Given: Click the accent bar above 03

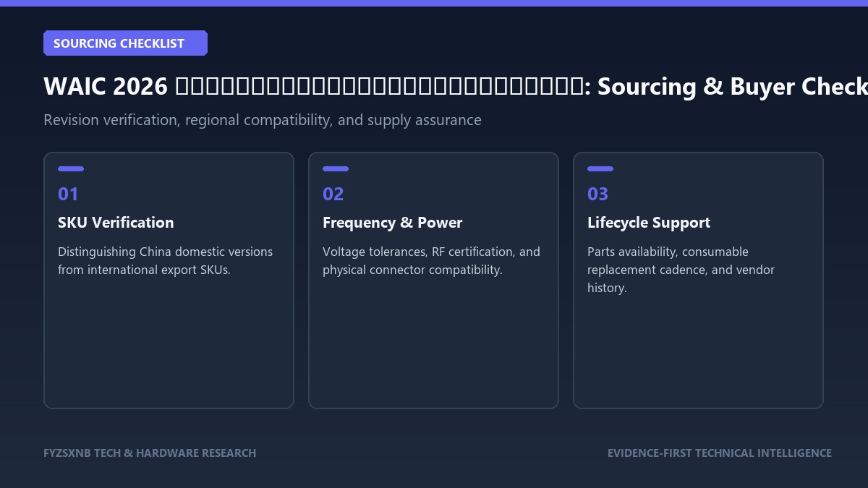Looking at the screenshot, I should coord(600,168).
